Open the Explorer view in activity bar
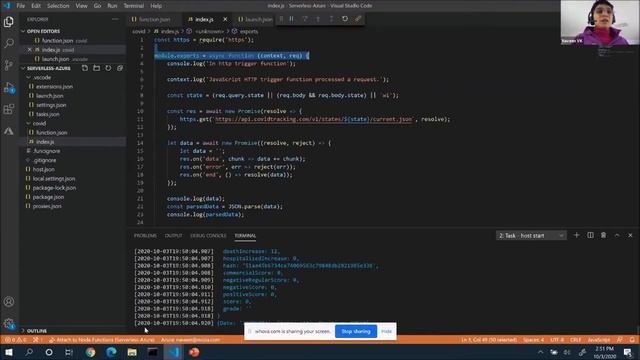 pyautogui.click(x=9, y=22)
